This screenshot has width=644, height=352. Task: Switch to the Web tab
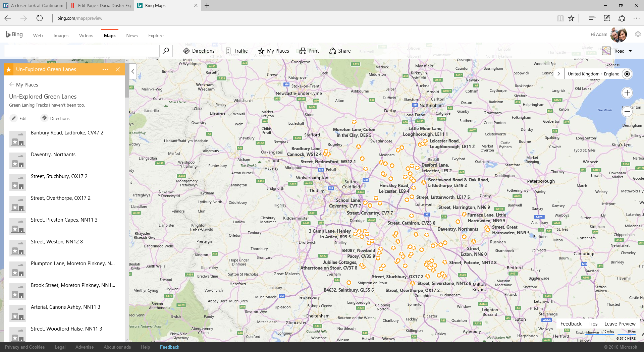[38, 36]
